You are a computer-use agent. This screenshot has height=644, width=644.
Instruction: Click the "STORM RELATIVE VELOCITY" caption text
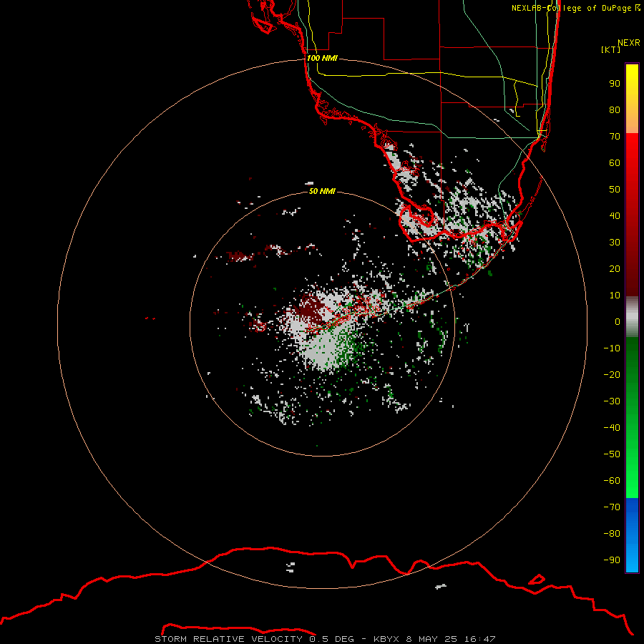pos(229,639)
